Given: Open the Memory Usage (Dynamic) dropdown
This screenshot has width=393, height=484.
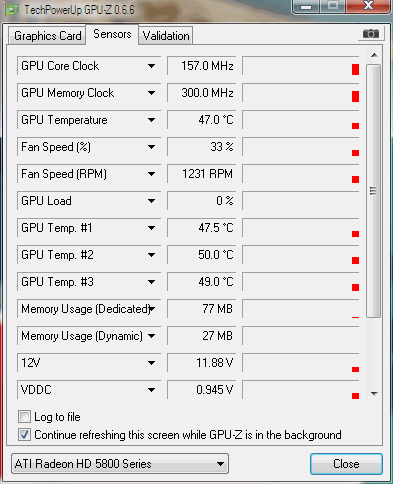Looking at the screenshot, I should (x=151, y=336).
